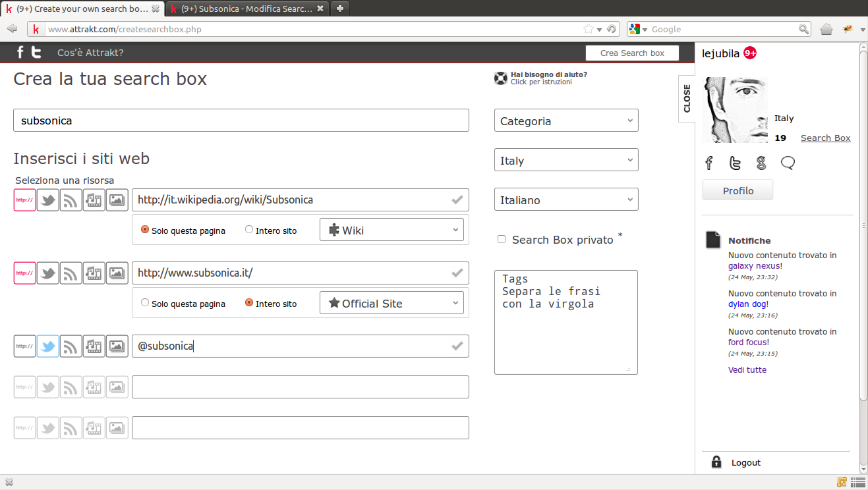The height and width of the screenshot is (490, 868).
Task: Select highlighted Twitter icon in @subsonica row
Action: [x=48, y=346]
